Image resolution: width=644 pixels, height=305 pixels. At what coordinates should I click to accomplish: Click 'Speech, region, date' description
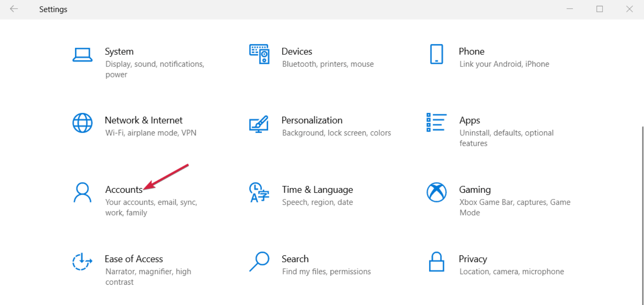(x=317, y=202)
